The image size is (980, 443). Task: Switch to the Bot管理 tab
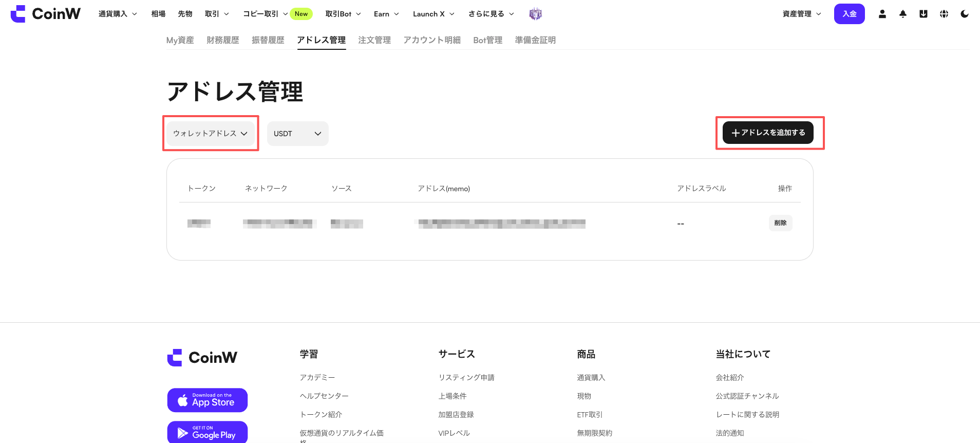pyautogui.click(x=488, y=40)
